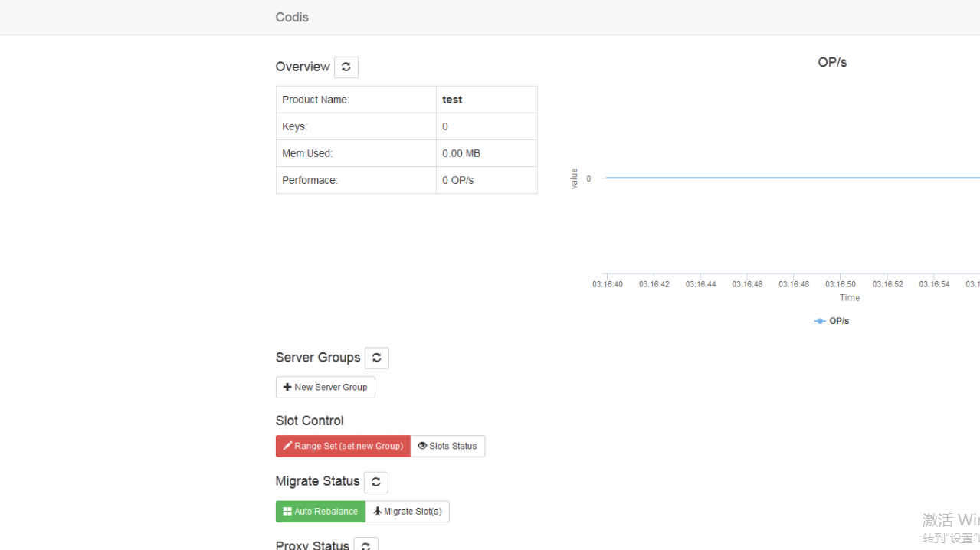Click the Keys row in Overview table
The width and height of the screenshot is (980, 550).
click(x=356, y=126)
